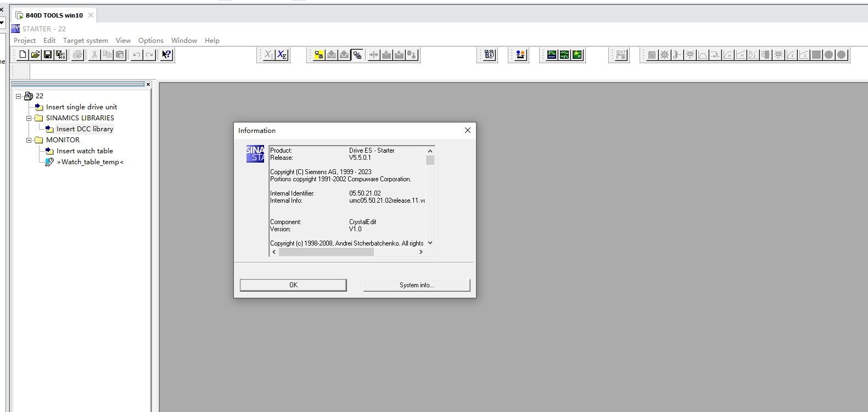Viewport: 868px width, 412px height.
Task: Create a new project with the blank page icon
Action: coord(23,54)
